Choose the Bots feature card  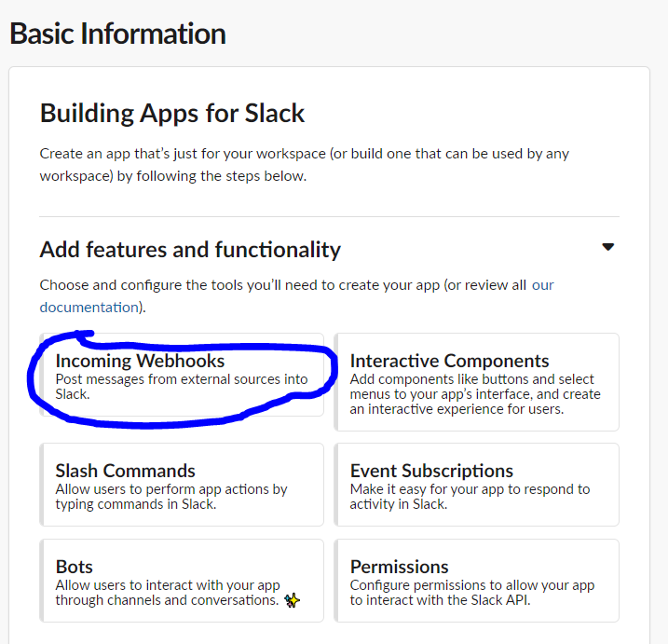point(182,581)
